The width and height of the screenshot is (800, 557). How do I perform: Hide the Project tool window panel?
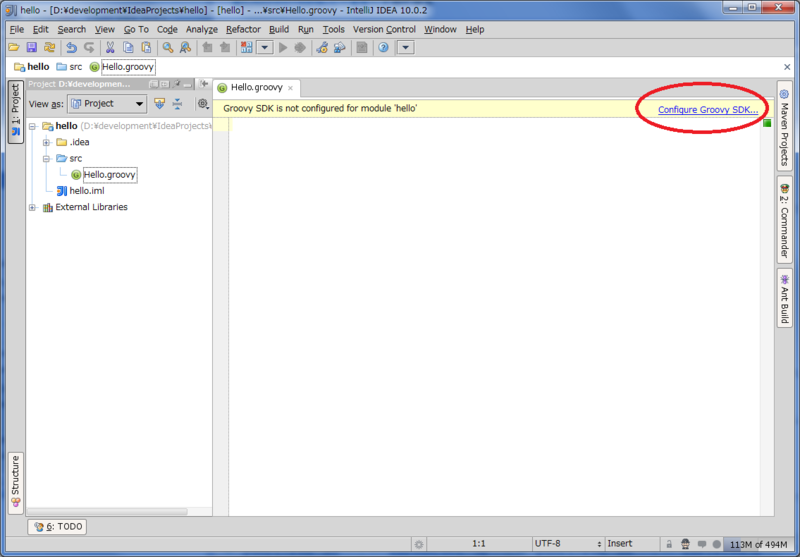[x=188, y=84]
